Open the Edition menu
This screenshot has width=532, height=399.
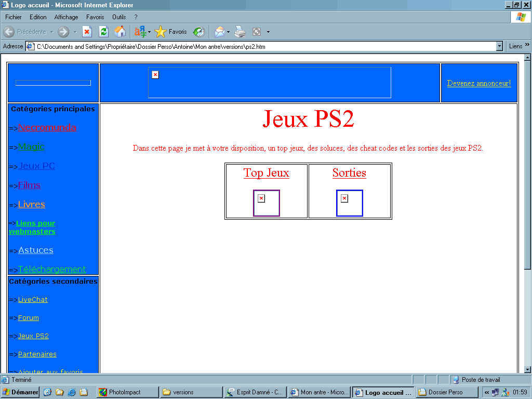(38, 17)
